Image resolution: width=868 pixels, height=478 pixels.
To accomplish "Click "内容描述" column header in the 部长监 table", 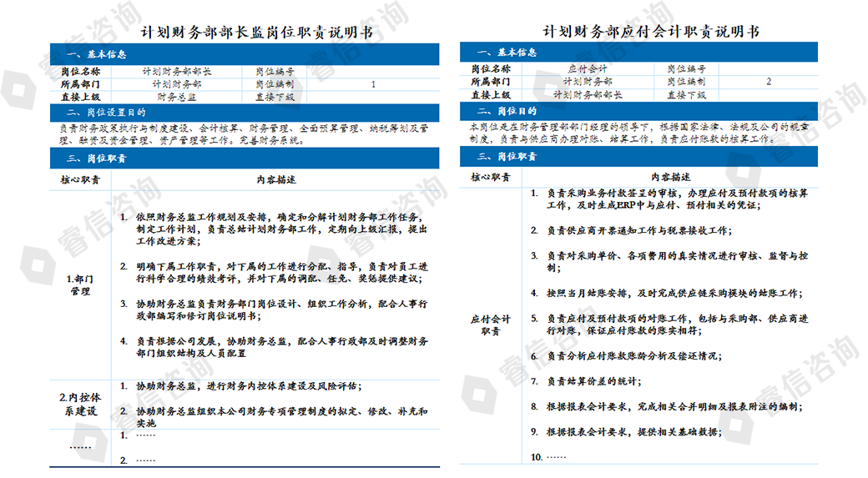I will [276, 180].
